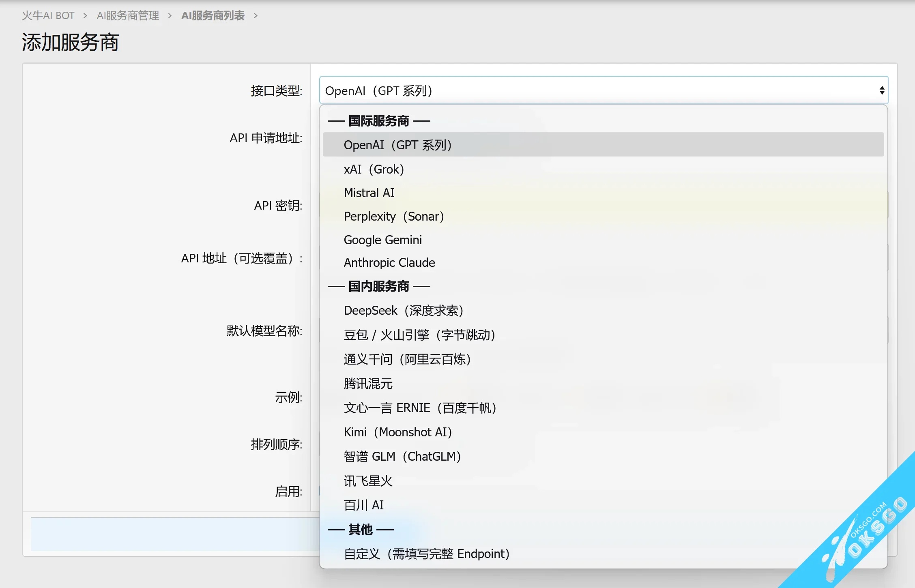
Task: Choose 自定义 (需填写完整 Endpoint) option
Action: tap(426, 554)
